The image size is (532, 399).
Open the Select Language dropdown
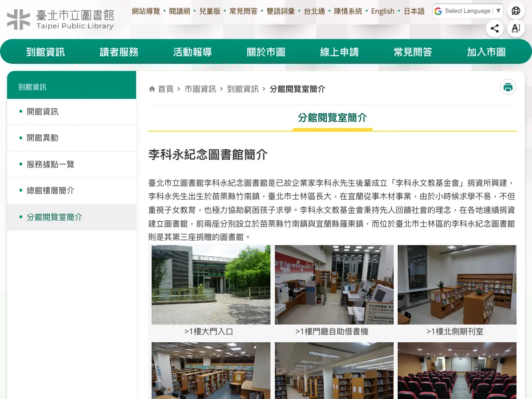click(468, 11)
